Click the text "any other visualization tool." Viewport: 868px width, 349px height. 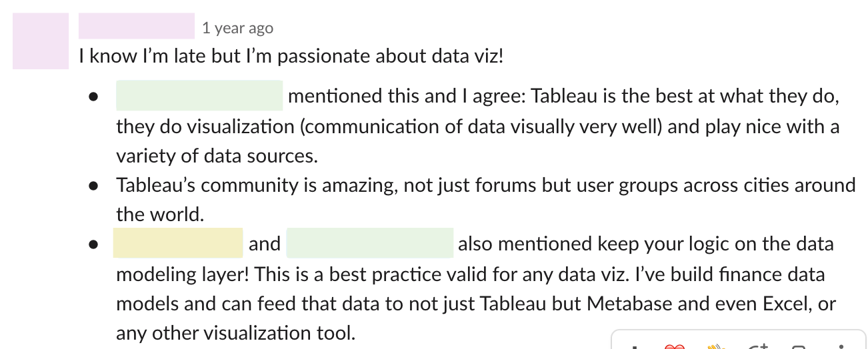click(x=236, y=332)
